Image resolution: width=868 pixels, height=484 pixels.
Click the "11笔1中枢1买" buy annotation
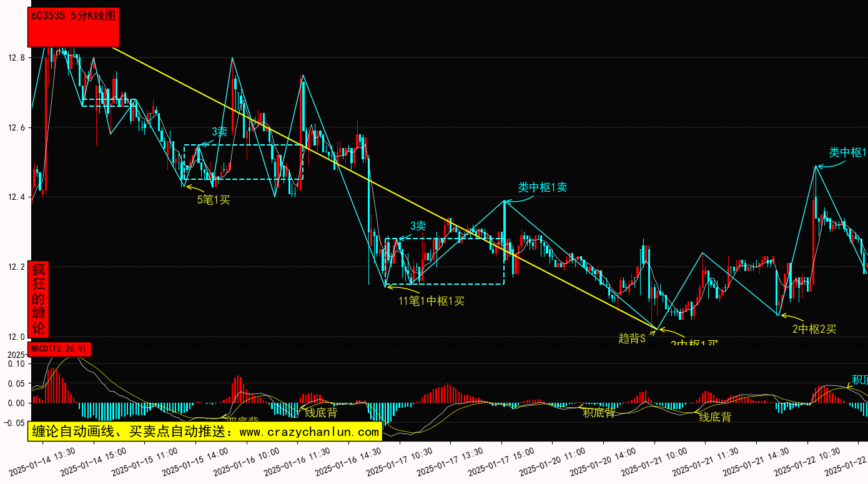pos(432,301)
